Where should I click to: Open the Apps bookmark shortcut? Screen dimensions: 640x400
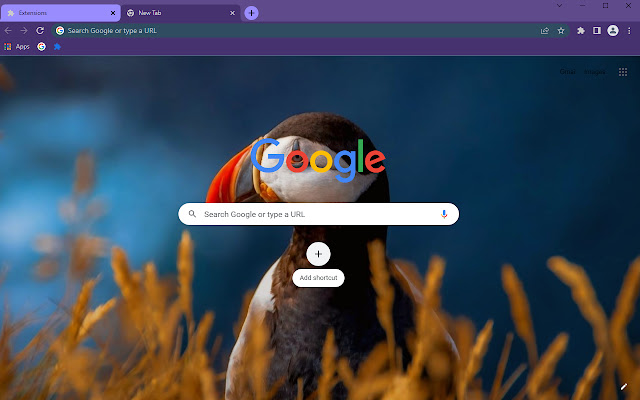coord(17,47)
